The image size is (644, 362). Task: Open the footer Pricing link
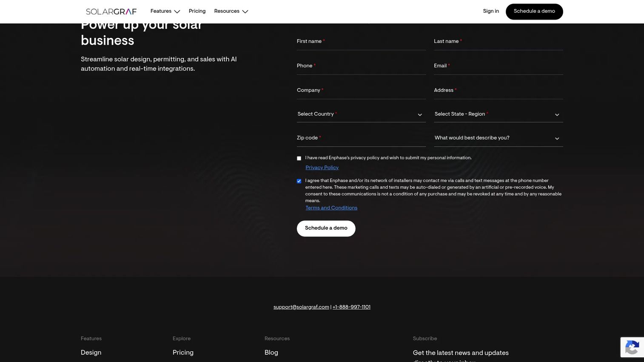coord(183,353)
